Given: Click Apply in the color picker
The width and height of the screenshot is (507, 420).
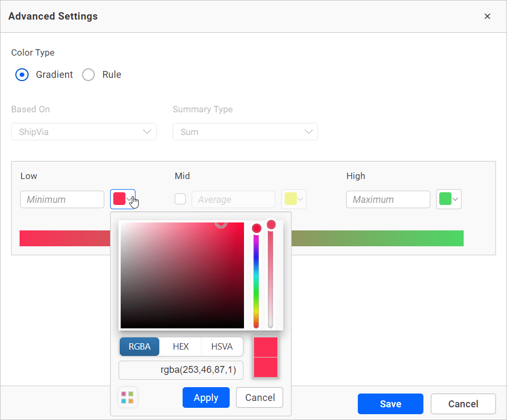Looking at the screenshot, I should coord(206,398).
